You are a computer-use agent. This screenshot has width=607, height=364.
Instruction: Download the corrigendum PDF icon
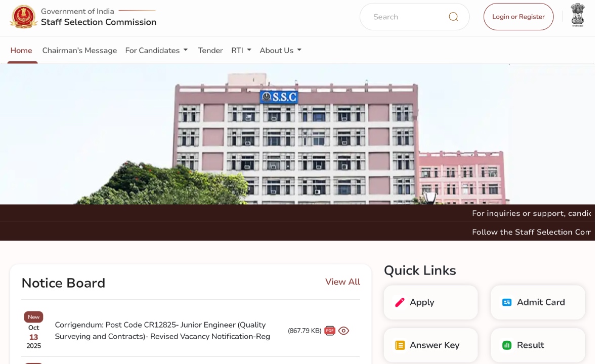tap(330, 331)
